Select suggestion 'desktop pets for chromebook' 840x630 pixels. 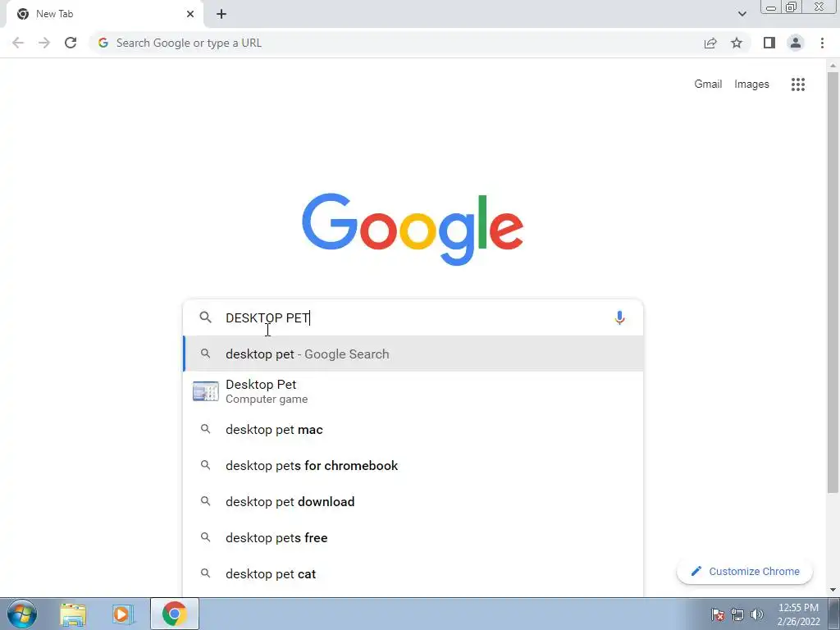(413, 466)
